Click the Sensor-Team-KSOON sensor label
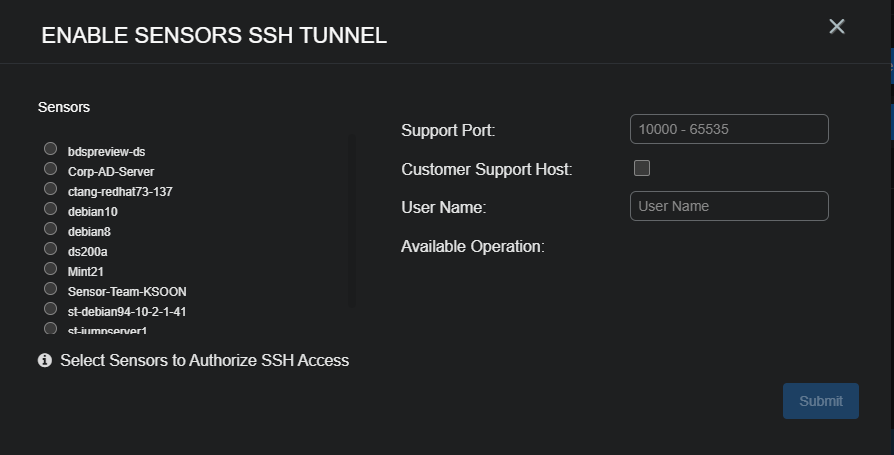 pos(127,292)
